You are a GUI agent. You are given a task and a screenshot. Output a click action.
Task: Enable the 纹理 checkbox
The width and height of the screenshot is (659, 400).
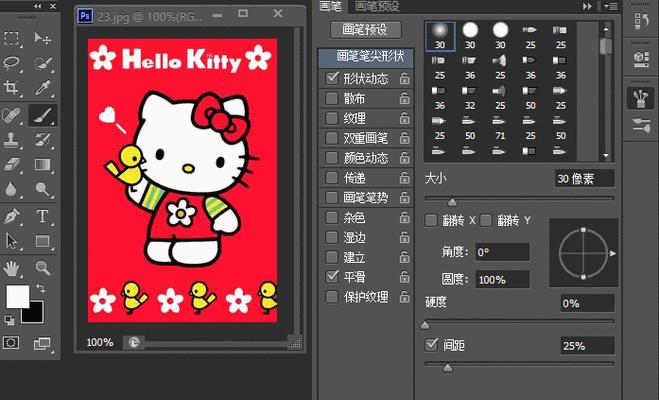[x=332, y=118]
